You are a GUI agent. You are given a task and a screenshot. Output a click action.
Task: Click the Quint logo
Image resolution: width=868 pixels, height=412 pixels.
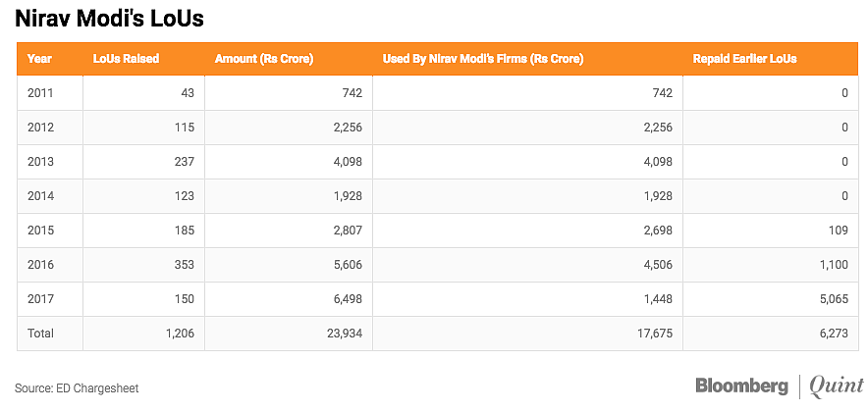point(837,386)
